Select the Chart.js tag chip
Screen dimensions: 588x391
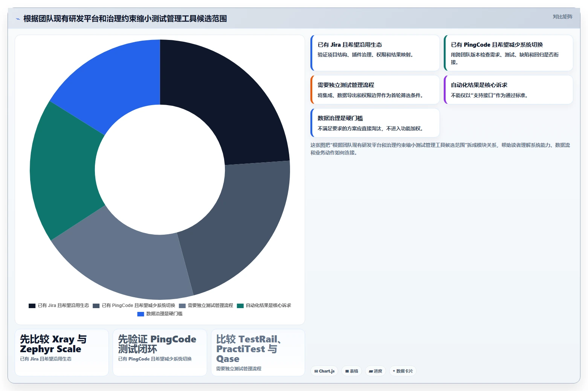click(324, 371)
